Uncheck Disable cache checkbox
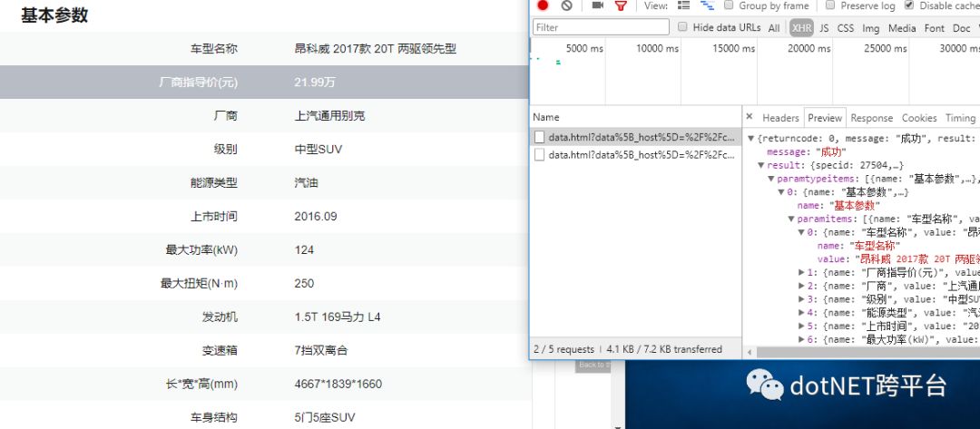Viewport: 980px width, 429px height. pos(908,5)
